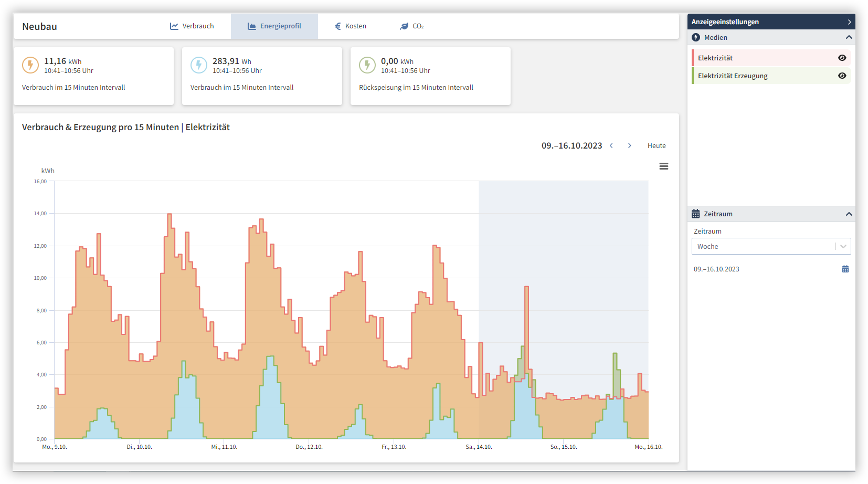
Task: Click the blue lightning icon for 283,91 Wh
Action: tap(199, 65)
